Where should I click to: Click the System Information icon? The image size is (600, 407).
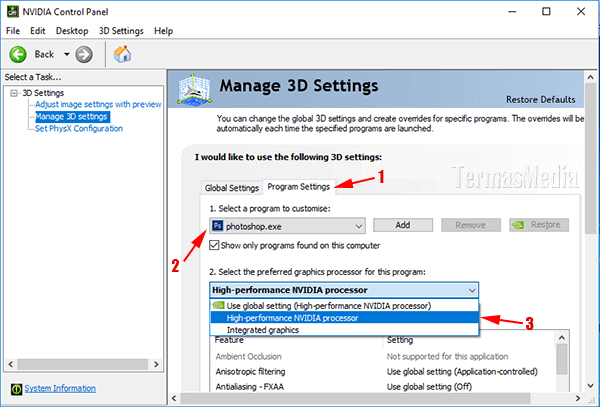(x=16, y=389)
